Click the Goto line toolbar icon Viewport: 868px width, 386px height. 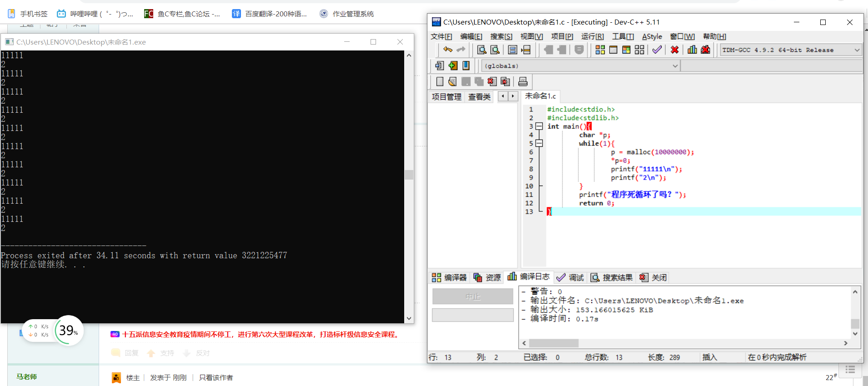pyautogui.click(x=526, y=50)
